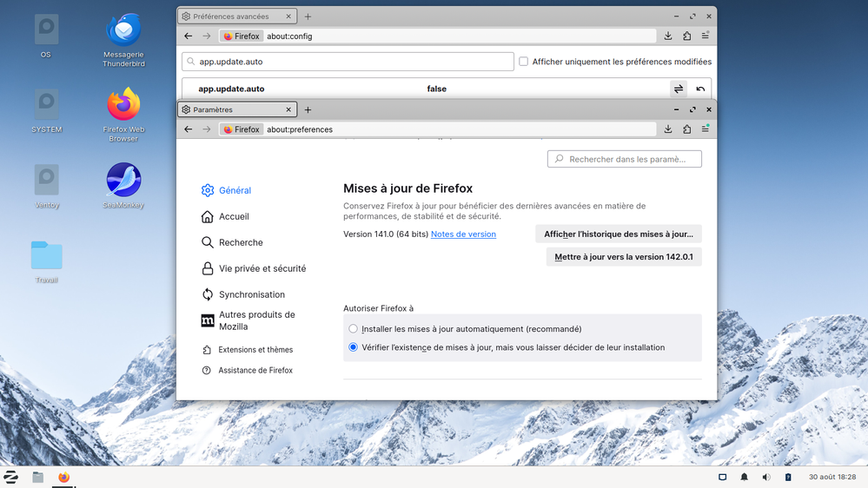Viewport: 868px width, 488px height.
Task: Switch to the Recherche settings category
Action: pos(240,242)
